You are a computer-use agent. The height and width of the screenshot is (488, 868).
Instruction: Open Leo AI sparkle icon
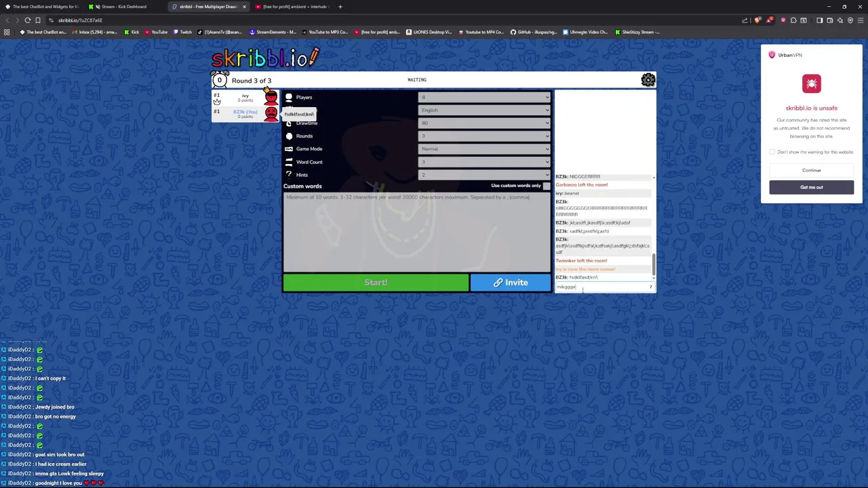pyautogui.click(x=840, y=20)
